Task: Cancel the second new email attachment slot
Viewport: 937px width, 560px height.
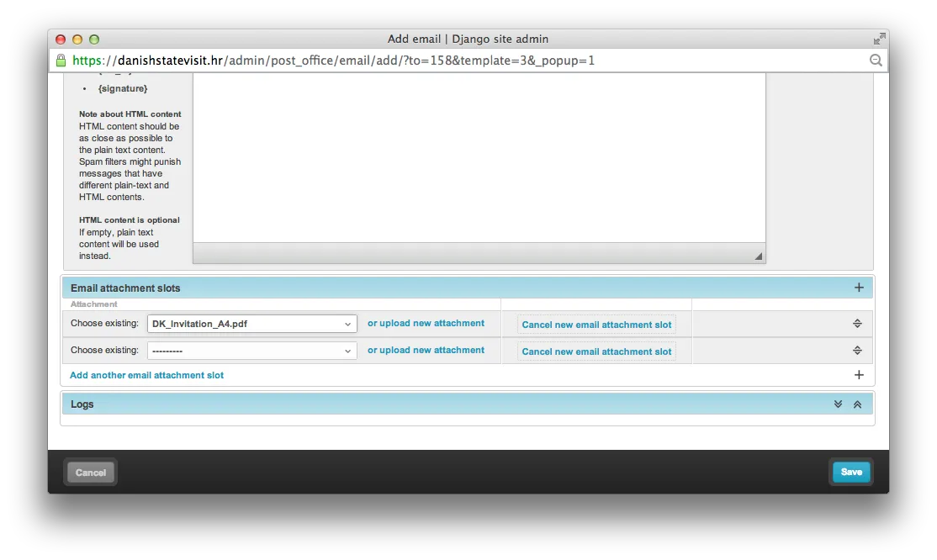Action: pyautogui.click(x=596, y=351)
